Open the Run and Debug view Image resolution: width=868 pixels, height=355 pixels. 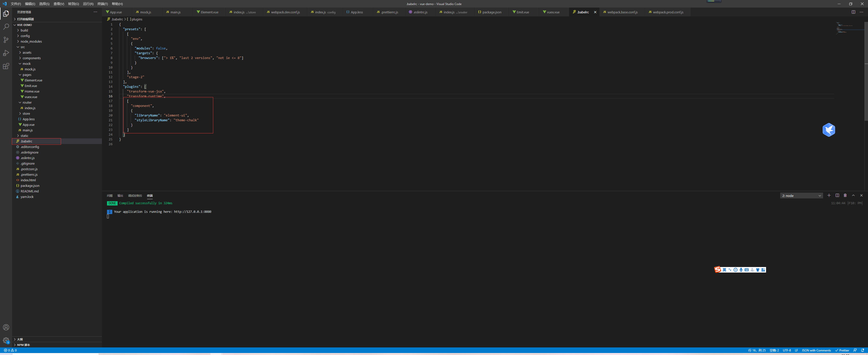[x=6, y=53]
